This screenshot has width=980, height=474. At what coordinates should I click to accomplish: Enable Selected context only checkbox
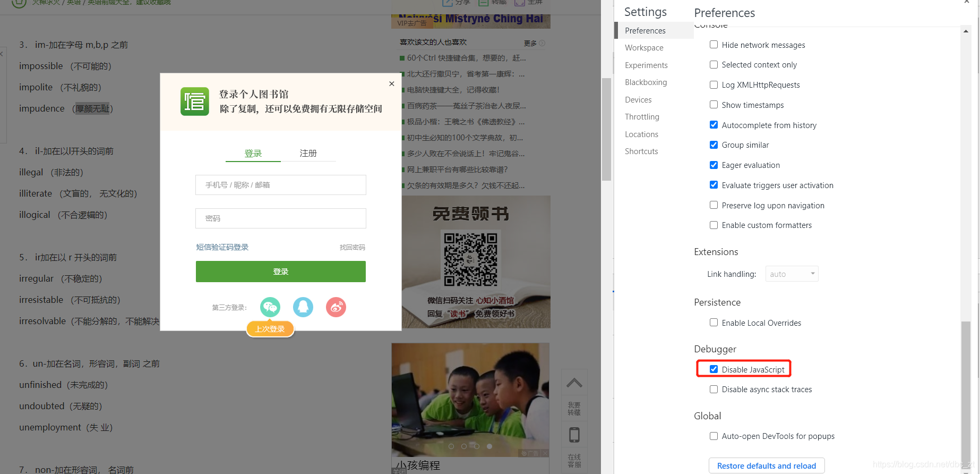click(x=713, y=64)
